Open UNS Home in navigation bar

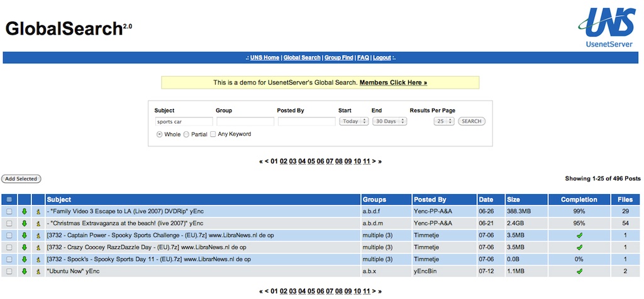coord(265,57)
